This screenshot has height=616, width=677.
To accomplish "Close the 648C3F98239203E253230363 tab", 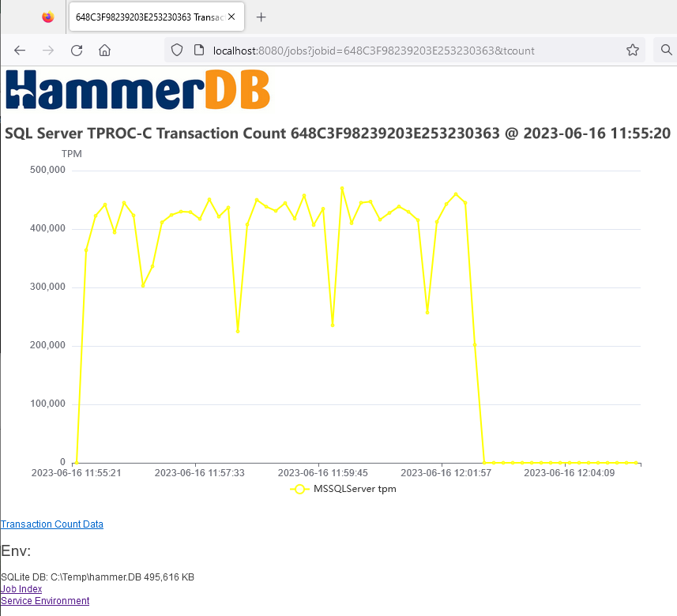I will point(232,17).
